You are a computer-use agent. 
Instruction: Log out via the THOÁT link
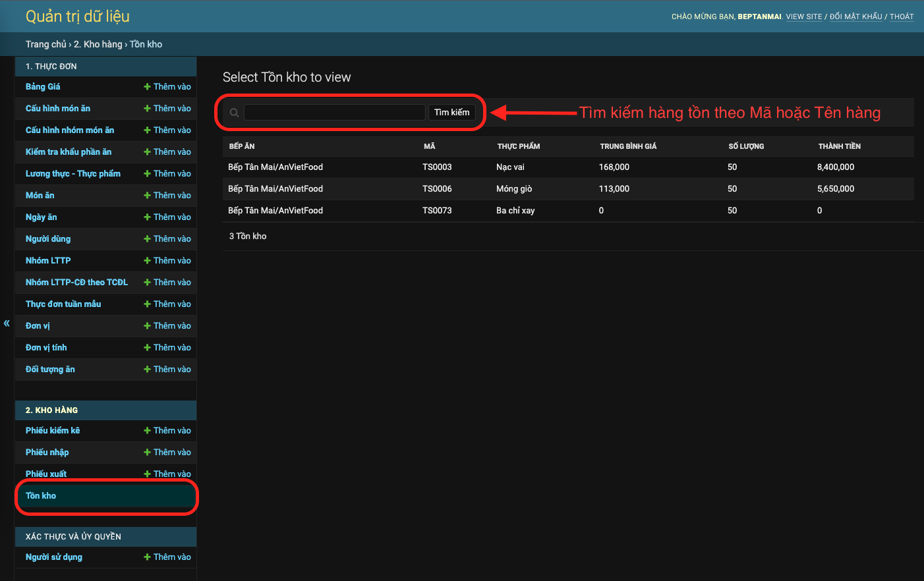[x=902, y=16]
